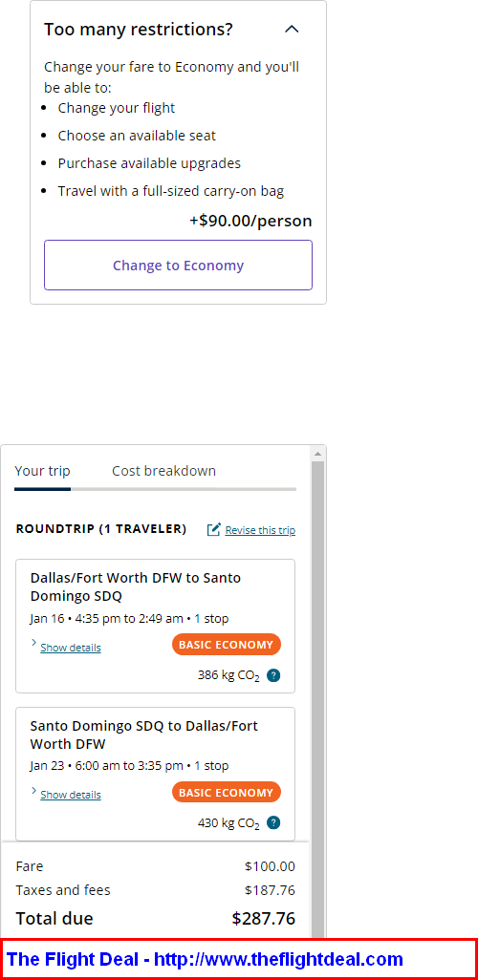Click the Santo Domingo to Dallas card heading
This screenshot has height=980, width=478.
tap(144, 735)
